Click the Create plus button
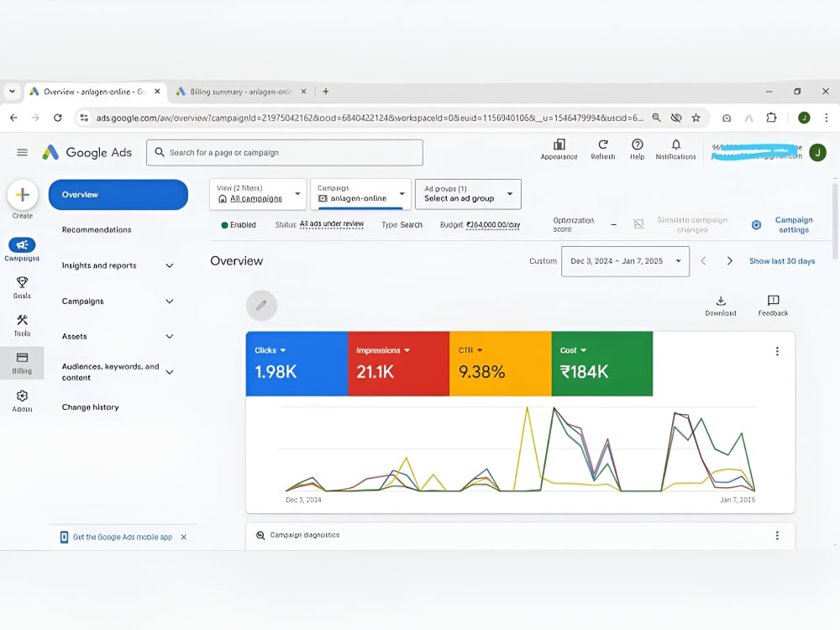 click(x=23, y=195)
